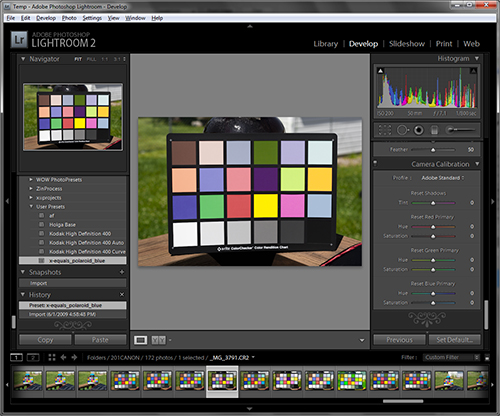Set Navigator zoom to FIT
The width and height of the screenshot is (500, 416).
78,59
